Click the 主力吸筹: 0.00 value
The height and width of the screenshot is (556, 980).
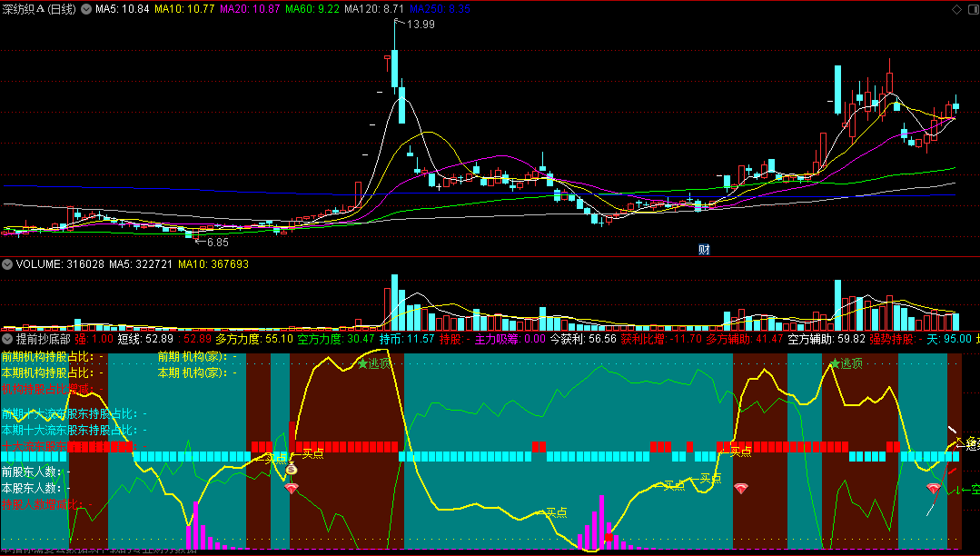(510, 339)
